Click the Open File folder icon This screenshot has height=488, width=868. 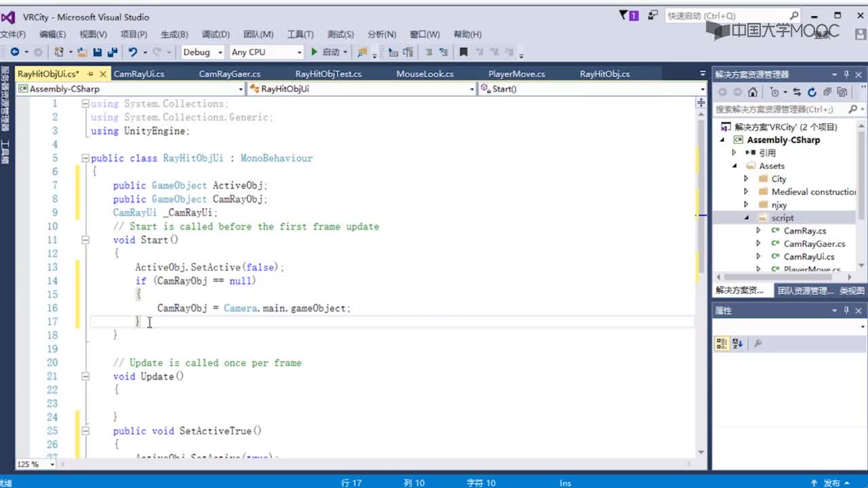(x=82, y=52)
